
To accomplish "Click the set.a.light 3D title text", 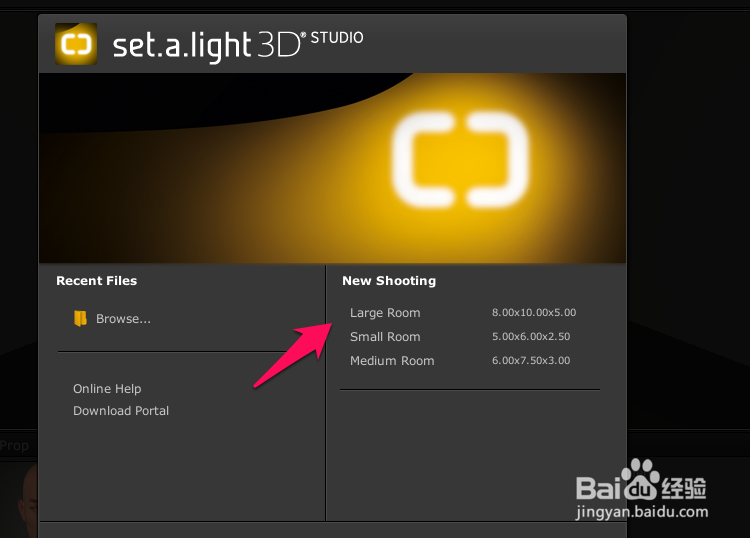I will [209, 46].
